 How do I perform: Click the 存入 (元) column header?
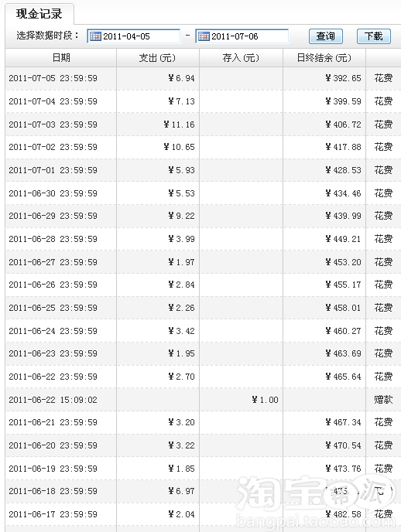tap(241, 58)
